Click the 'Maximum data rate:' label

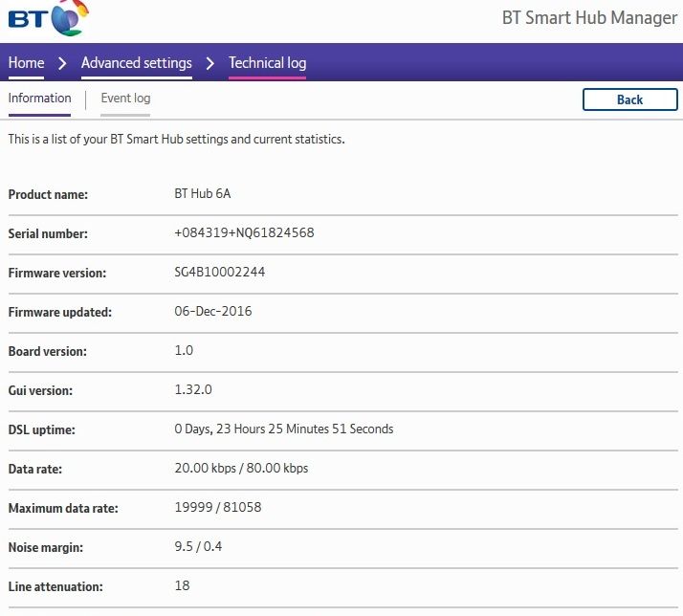(x=63, y=509)
